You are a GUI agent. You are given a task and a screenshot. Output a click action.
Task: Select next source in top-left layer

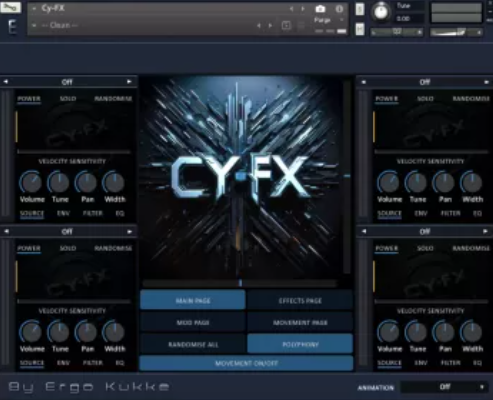tap(129, 82)
